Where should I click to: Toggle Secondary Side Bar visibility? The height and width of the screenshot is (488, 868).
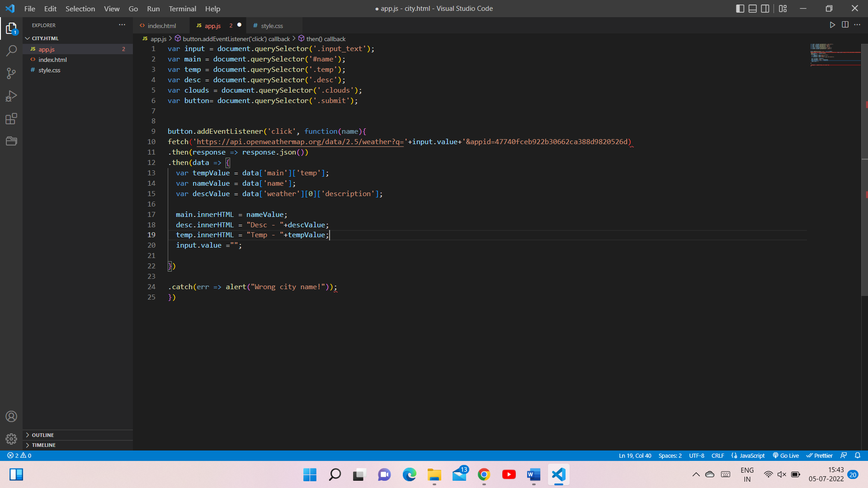pos(765,9)
